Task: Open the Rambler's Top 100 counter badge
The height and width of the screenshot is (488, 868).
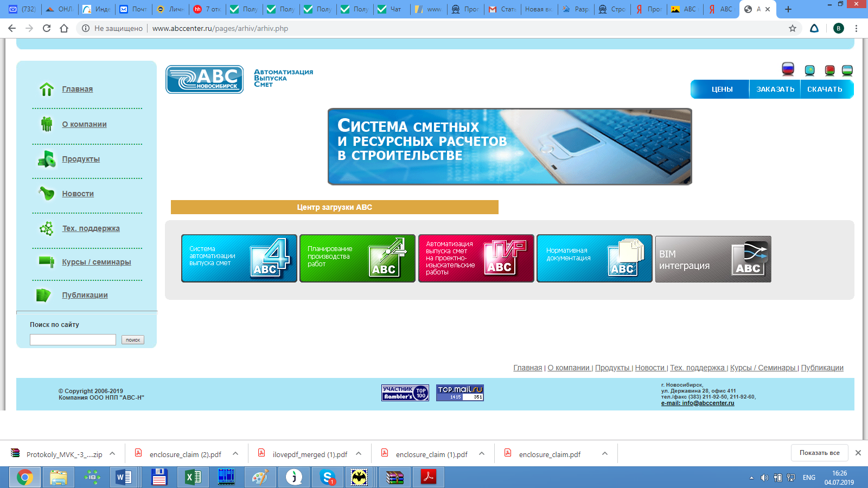Action: [405, 393]
